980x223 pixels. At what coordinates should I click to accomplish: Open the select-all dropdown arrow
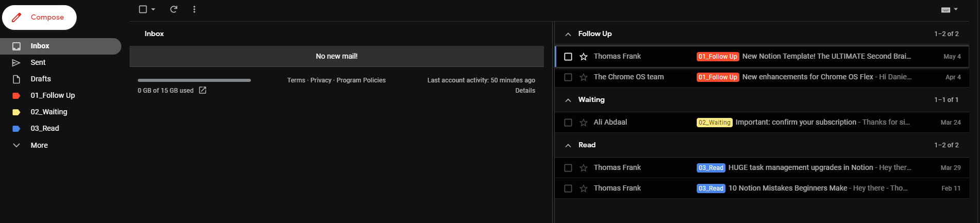tap(153, 9)
